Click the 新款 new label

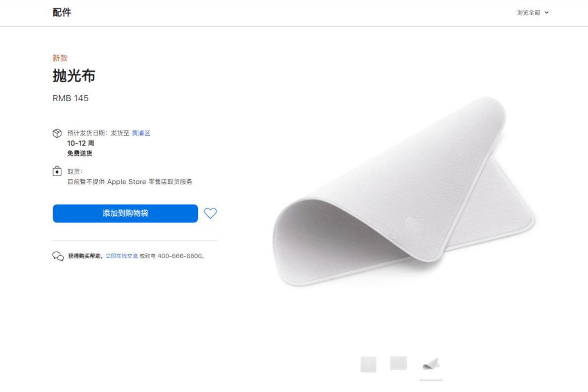tap(60, 58)
